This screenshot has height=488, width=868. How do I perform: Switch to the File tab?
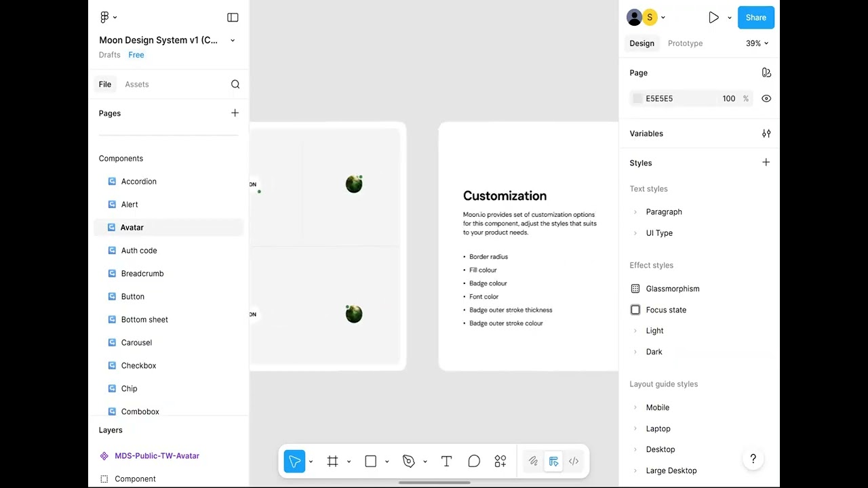104,84
